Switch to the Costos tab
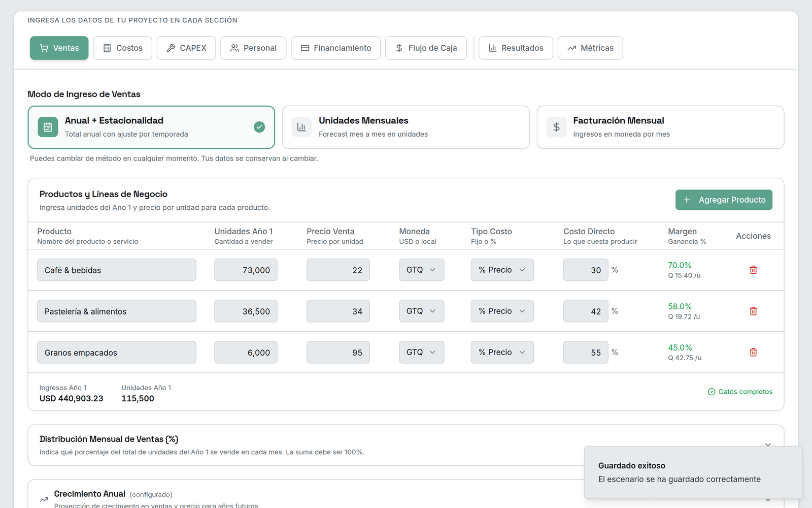The image size is (812, 508). [122, 48]
